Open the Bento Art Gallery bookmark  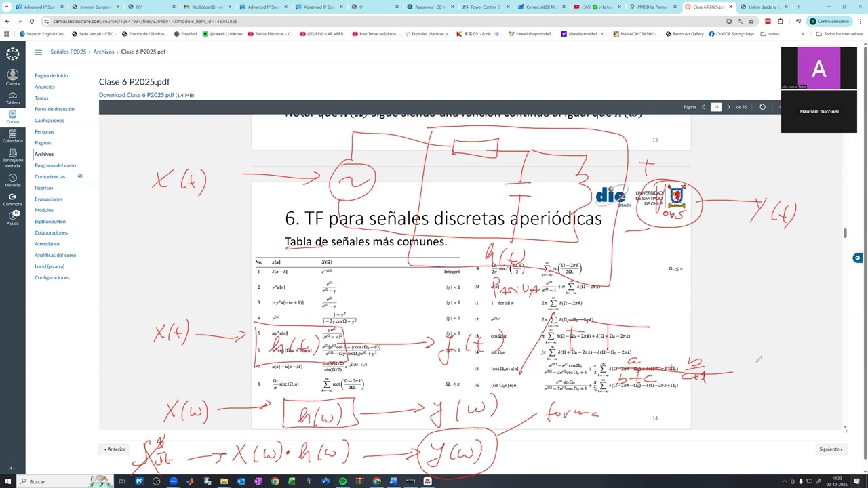(x=685, y=34)
